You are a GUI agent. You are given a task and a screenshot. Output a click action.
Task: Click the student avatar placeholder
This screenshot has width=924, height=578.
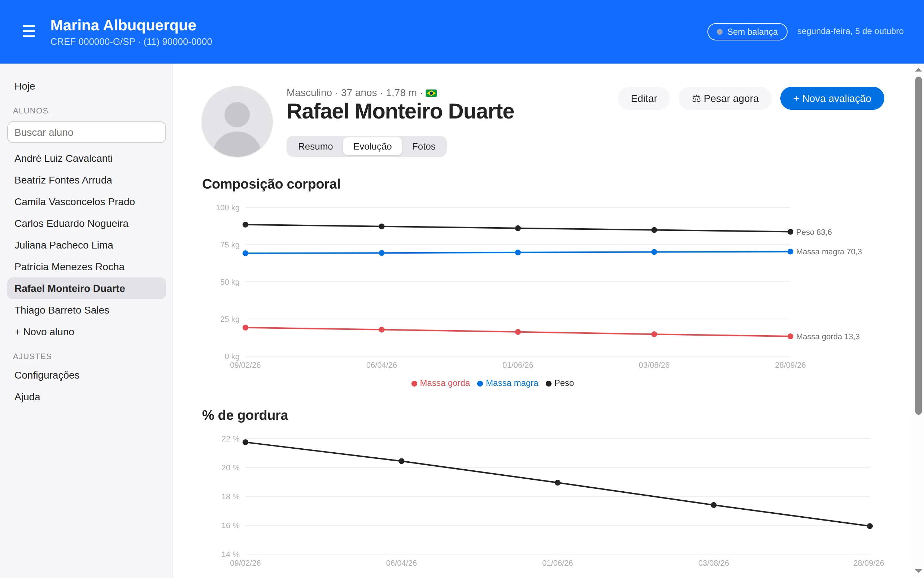(x=237, y=122)
